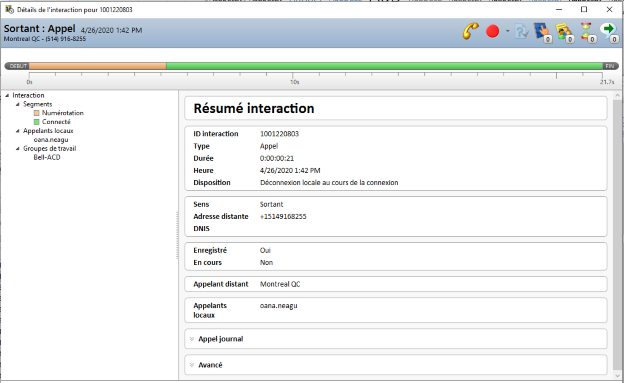
Task: Select the Connecté segment tree item
Action: click(x=56, y=122)
